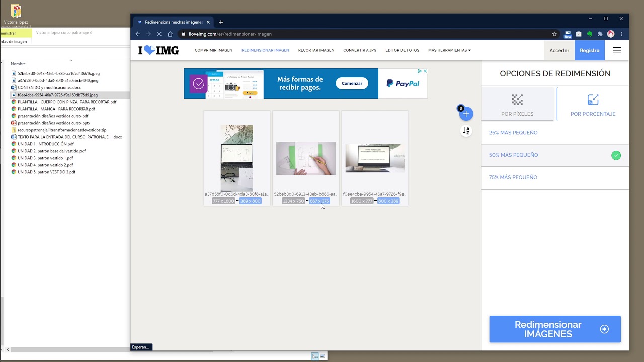Open a new Chrome tab

click(221, 22)
